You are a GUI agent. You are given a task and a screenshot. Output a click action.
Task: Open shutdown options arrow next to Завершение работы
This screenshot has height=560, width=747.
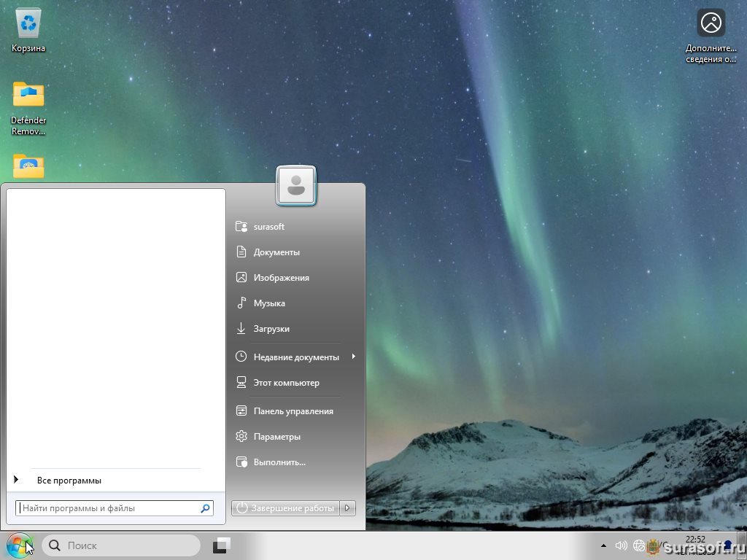pos(348,508)
